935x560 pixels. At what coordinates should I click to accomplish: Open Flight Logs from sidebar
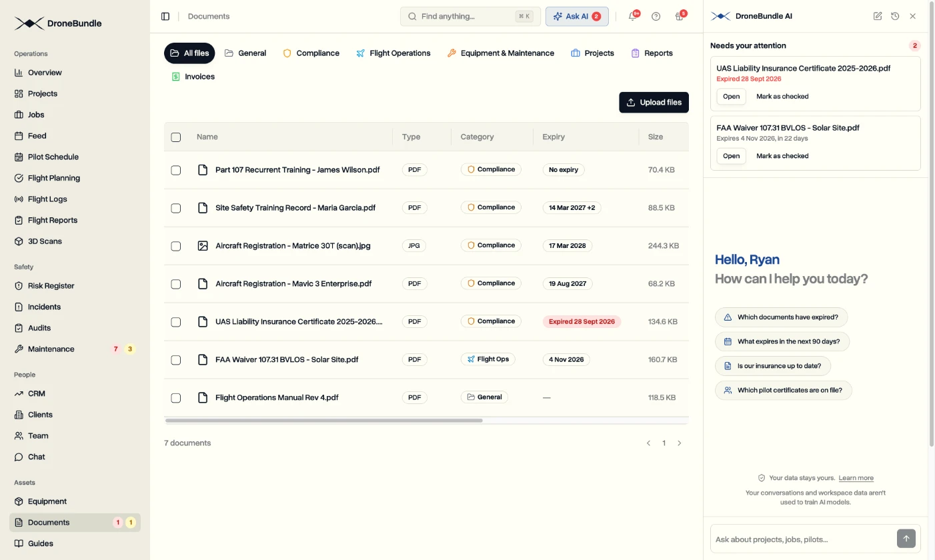pos(75,199)
